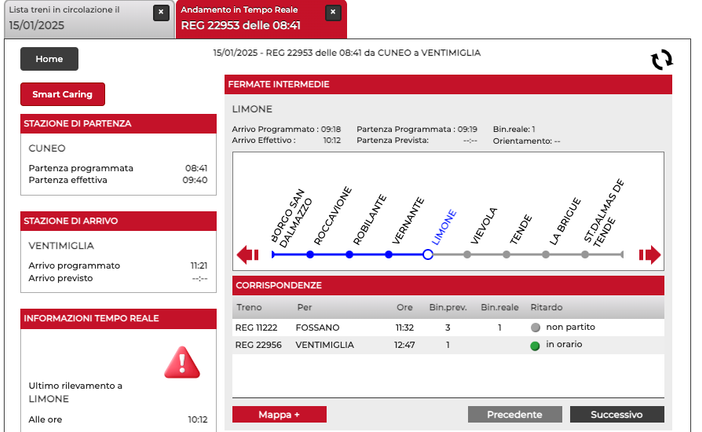Viewport: 702px width, 432px height.
Task: Select Borgo San Dalmazzo station dot
Action: click(x=271, y=255)
